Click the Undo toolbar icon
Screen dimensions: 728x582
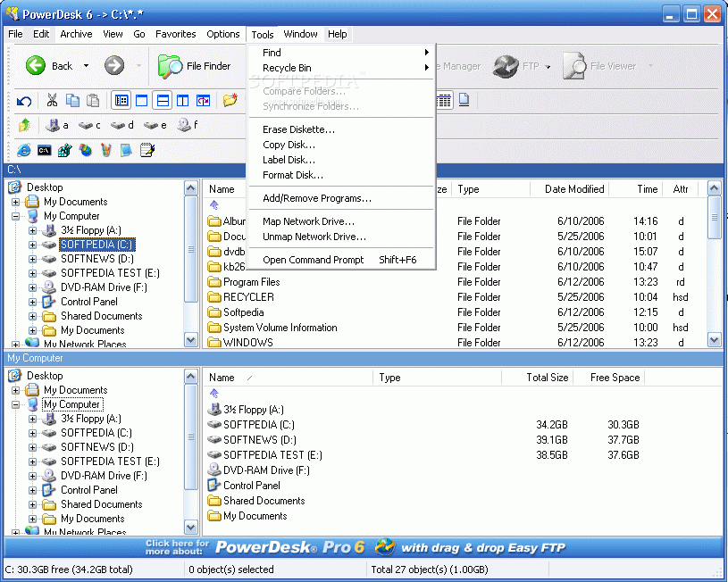[x=24, y=100]
